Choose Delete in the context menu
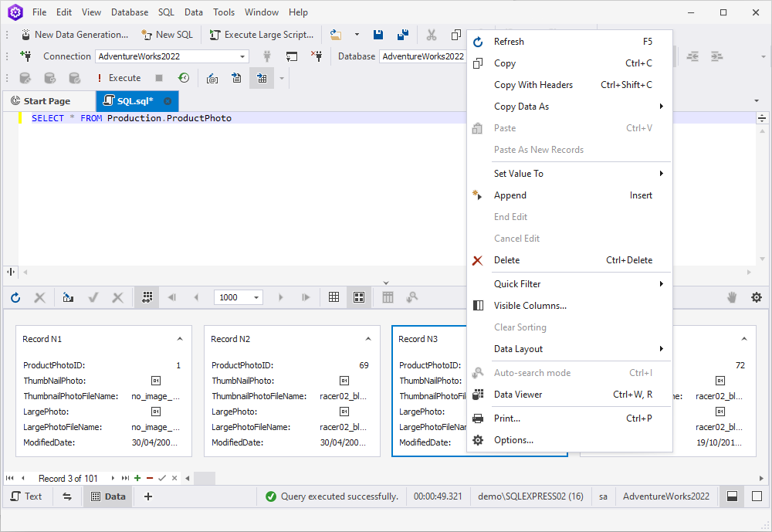Screen dimensions: 772x532 tap(569, 260)
